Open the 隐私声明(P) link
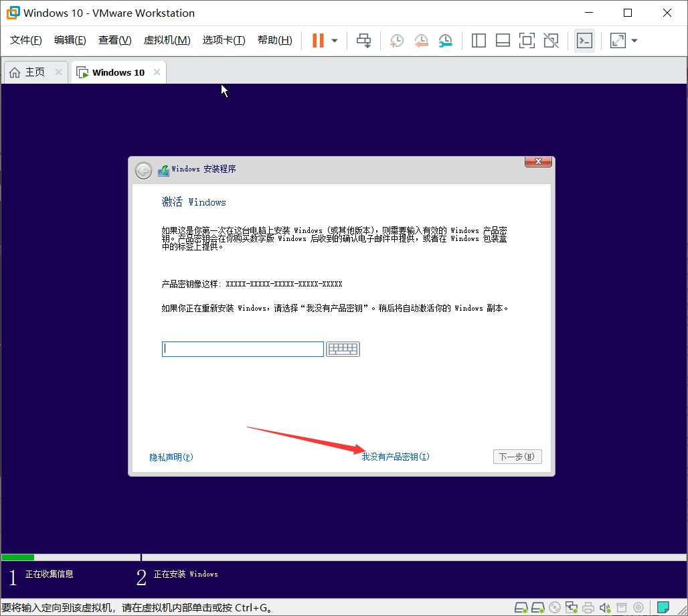 pyautogui.click(x=171, y=457)
